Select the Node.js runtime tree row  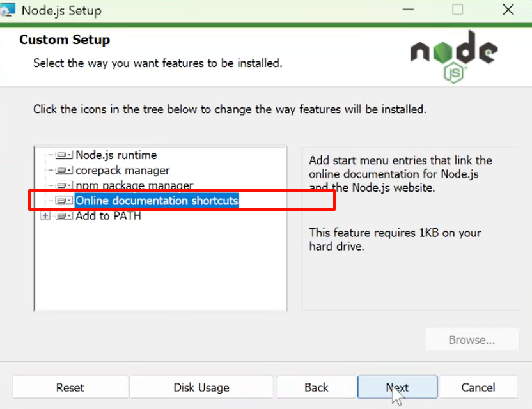116,155
